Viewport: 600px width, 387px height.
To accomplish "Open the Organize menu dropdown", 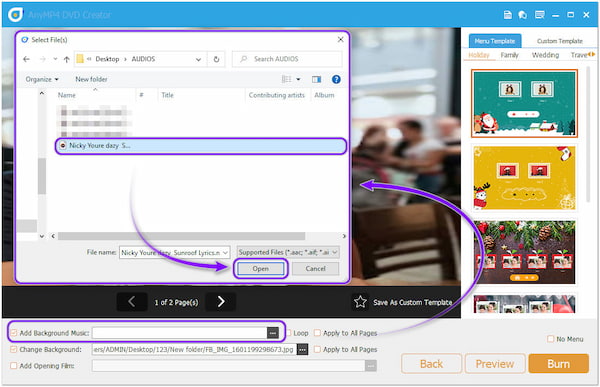I will click(42, 79).
